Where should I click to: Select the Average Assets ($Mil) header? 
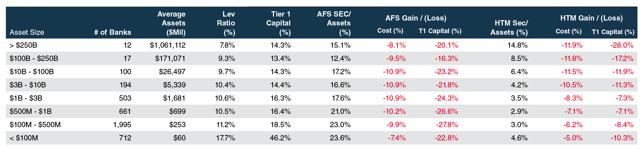pos(171,23)
